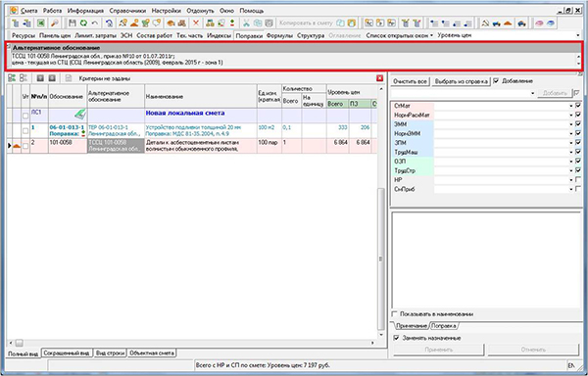Click the dark blue car icon
Viewport: 588px width, 376px height.
(521, 23)
